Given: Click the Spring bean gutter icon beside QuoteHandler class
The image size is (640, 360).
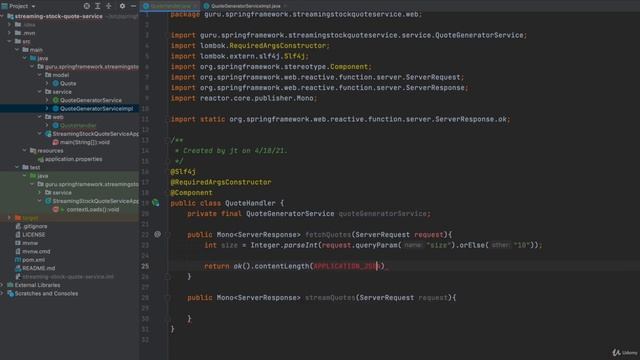Looking at the screenshot, I should point(156,203).
